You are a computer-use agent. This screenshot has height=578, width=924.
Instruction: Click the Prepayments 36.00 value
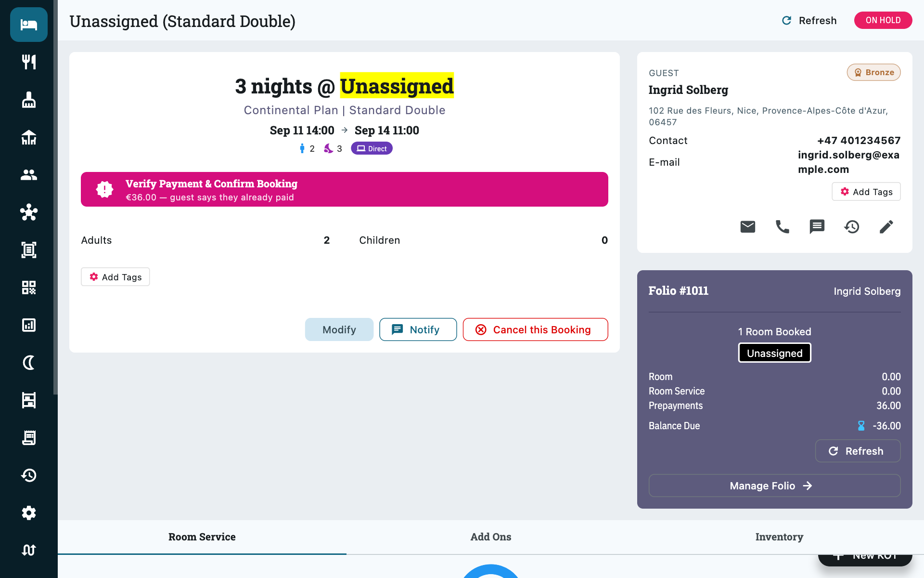pos(888,406)
